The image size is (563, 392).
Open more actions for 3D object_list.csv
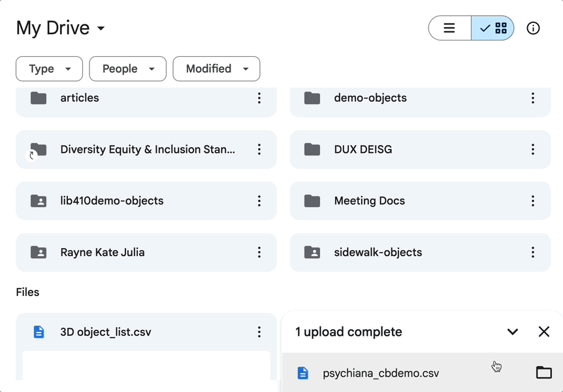coord(259,332)
